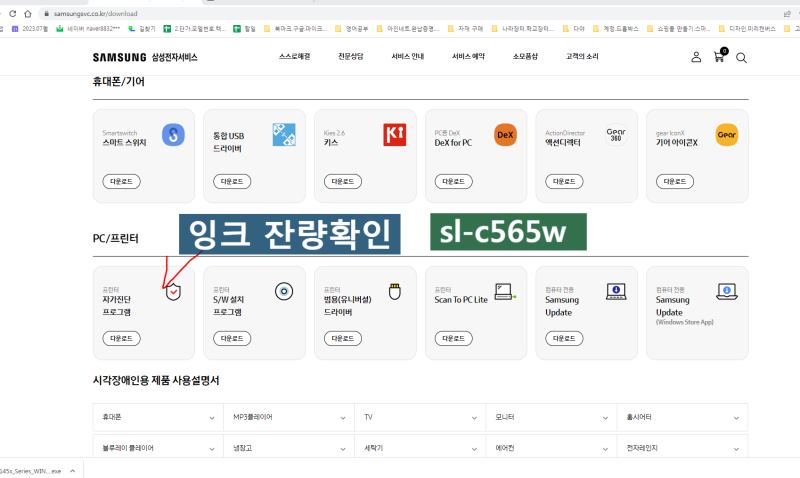Open the 스스로해결 menu
Image resolution: width=800 pixels, height=478 pixels.
[x=294, y=56]
